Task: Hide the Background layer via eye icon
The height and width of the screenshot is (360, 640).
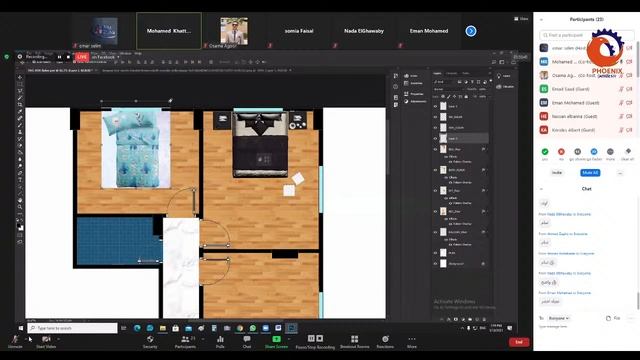Action: pyautogui.click(x=435, y=264)
